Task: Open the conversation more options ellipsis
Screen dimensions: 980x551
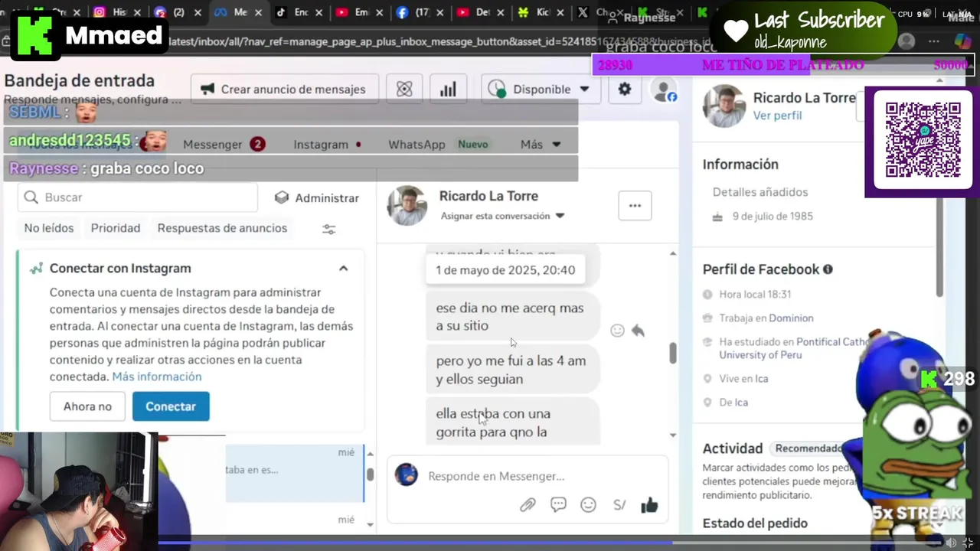Action: pos(635,205)
